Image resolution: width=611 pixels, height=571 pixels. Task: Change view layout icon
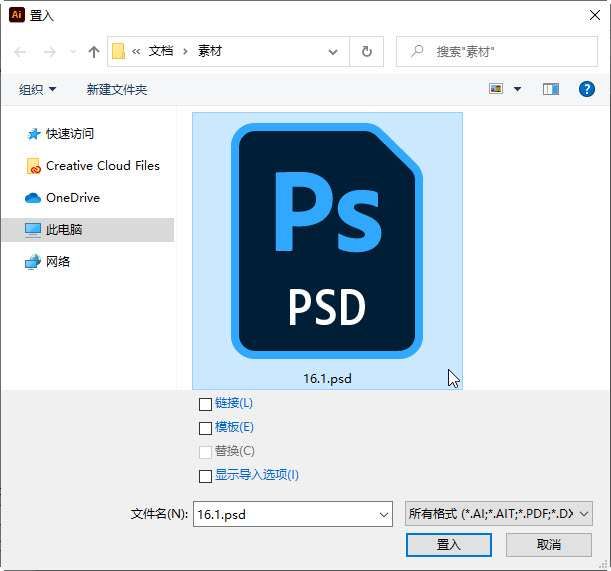496,89
